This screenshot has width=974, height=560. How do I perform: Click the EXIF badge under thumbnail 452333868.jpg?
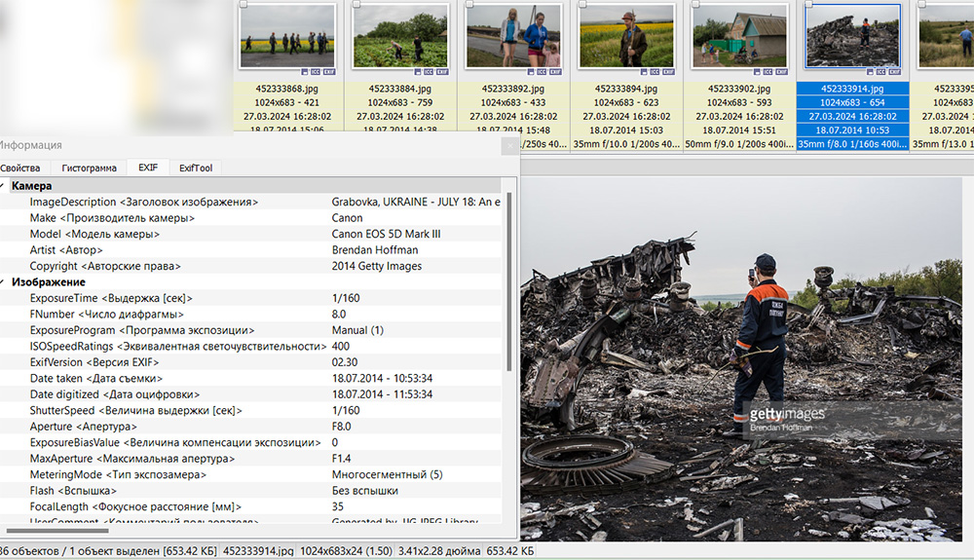pyautogui.click(x=329, y=72)
